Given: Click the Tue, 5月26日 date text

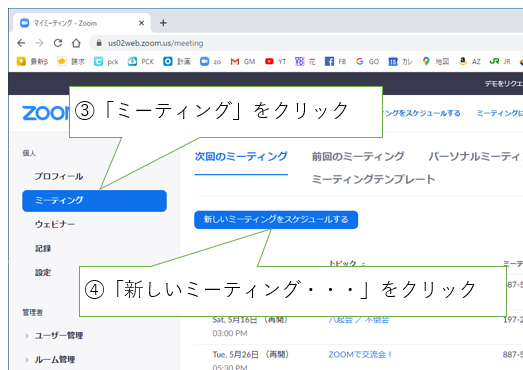Looking at the screenshot, I should pos(235,354).
